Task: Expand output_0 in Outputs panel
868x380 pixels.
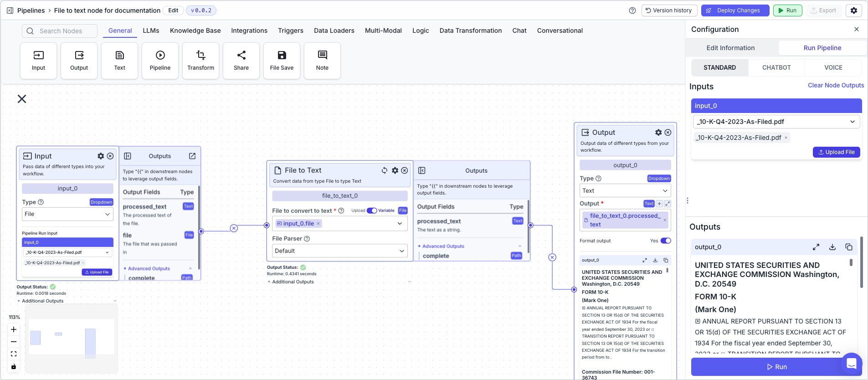Action: (x=816, y=247)
